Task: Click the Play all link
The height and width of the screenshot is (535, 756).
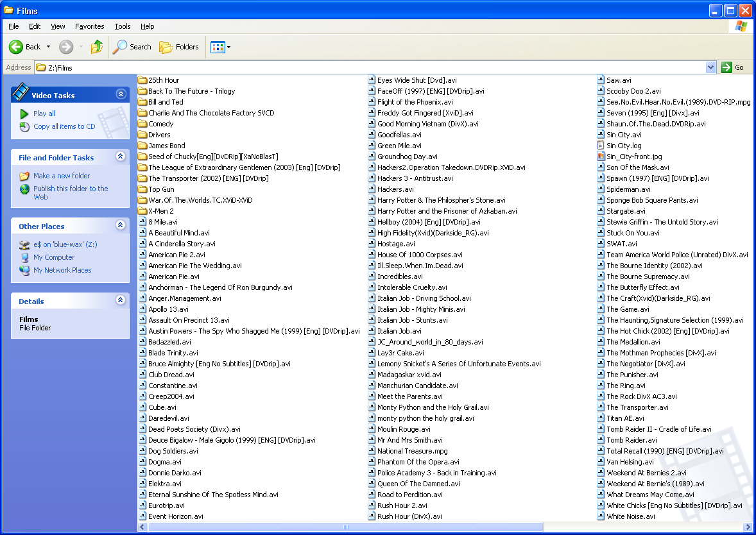Action: click(x=44, y=114)
